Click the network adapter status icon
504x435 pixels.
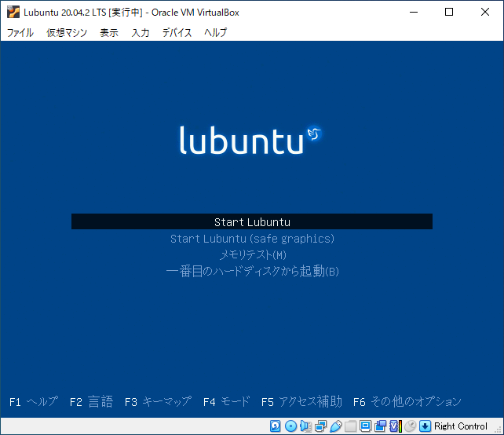click(x=320, y=426)
